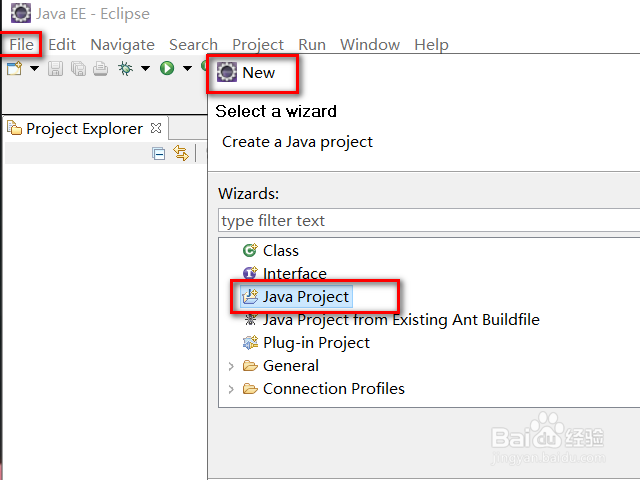Click the Save All icon
Image resolution: width=640 pixels, height=480 pixels.
(x=77, y=68)
